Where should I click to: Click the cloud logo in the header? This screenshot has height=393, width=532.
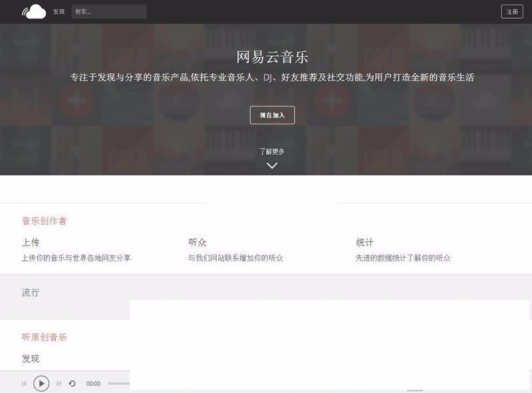coord(34,11)
